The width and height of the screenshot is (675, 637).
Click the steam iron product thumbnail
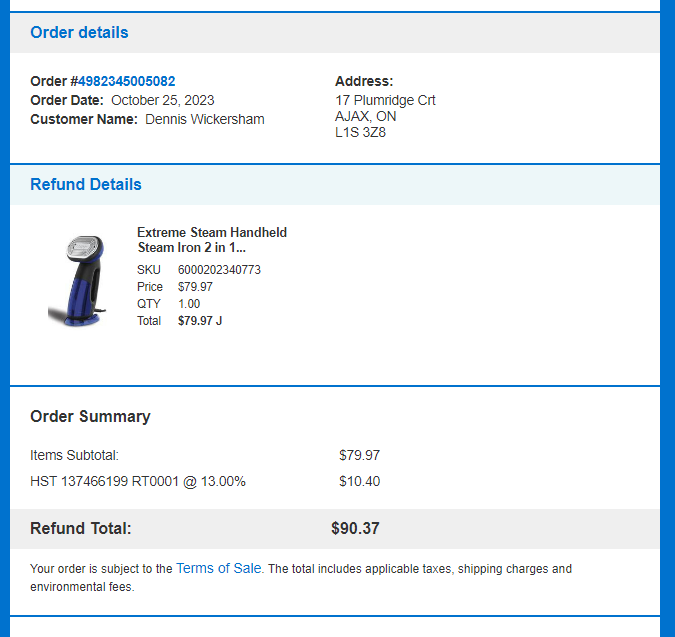point(77,280)
